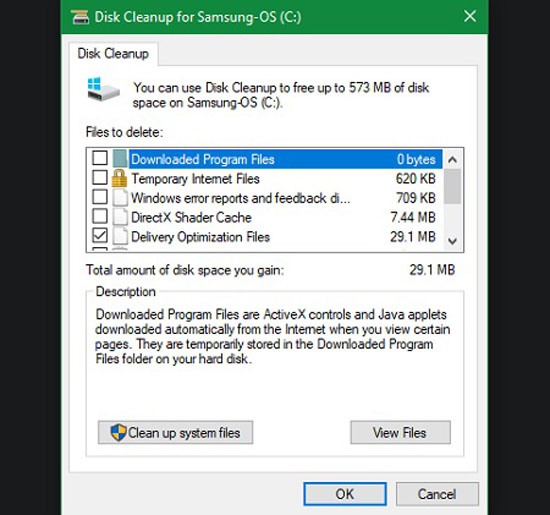
Task: Click the file list scroll down arrow
Action: 452,241
